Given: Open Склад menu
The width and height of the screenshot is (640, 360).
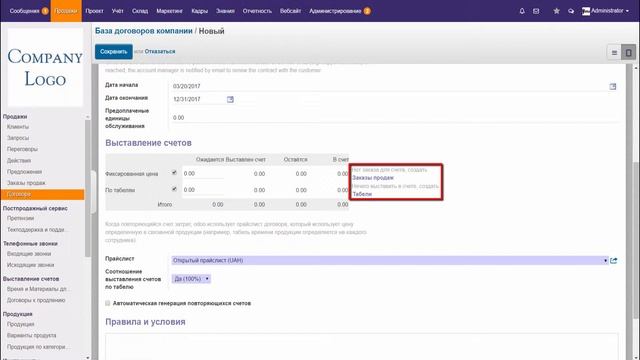Looking at the screenshot, I should point(140,11).
